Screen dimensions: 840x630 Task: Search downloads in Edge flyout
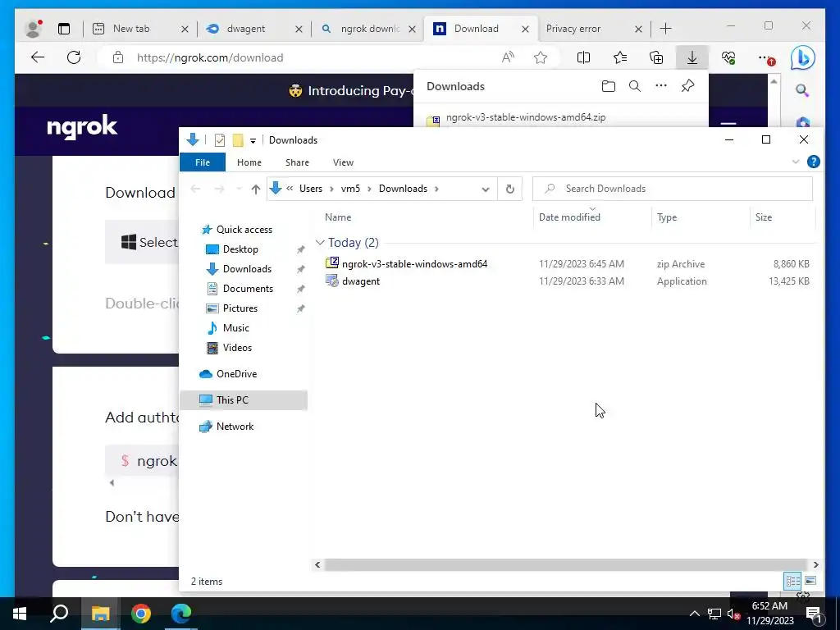[635, 86]
